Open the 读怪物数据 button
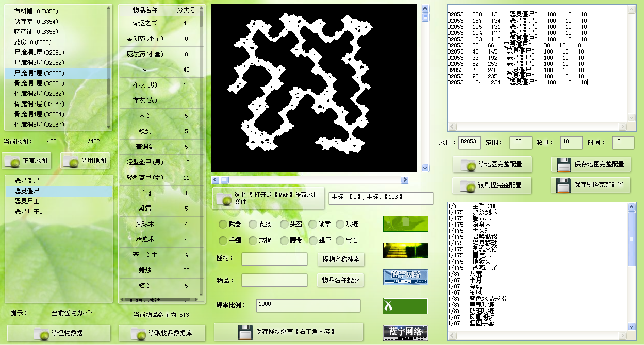This screenshot has width=644, height=345. 59,333
